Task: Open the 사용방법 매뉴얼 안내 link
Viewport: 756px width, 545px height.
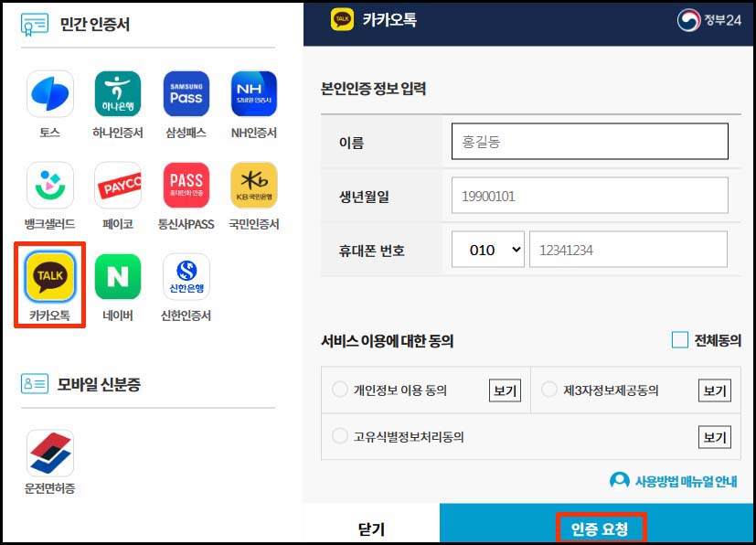Action: click(x=686, y=481)
